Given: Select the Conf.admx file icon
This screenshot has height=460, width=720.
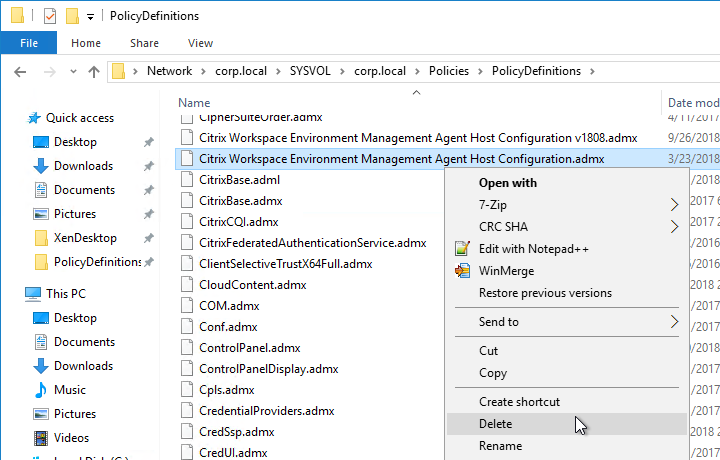Looking at the screenshot, I should tap(186, 327).
